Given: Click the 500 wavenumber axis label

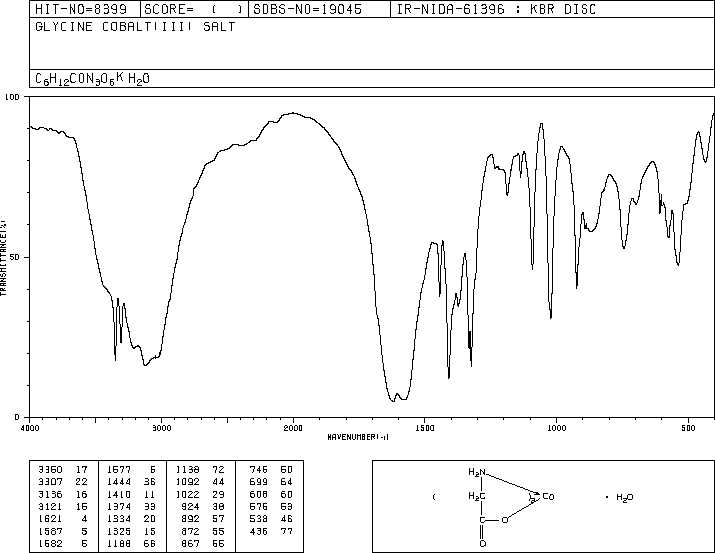Looking at the screenshot, I should [688, 428].
